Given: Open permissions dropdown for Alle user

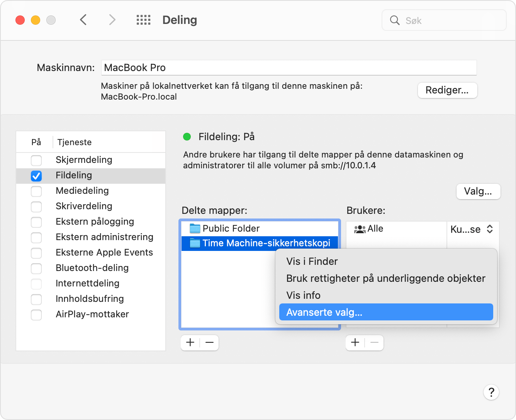Looking at the screenshot, I should coord(472,229).
